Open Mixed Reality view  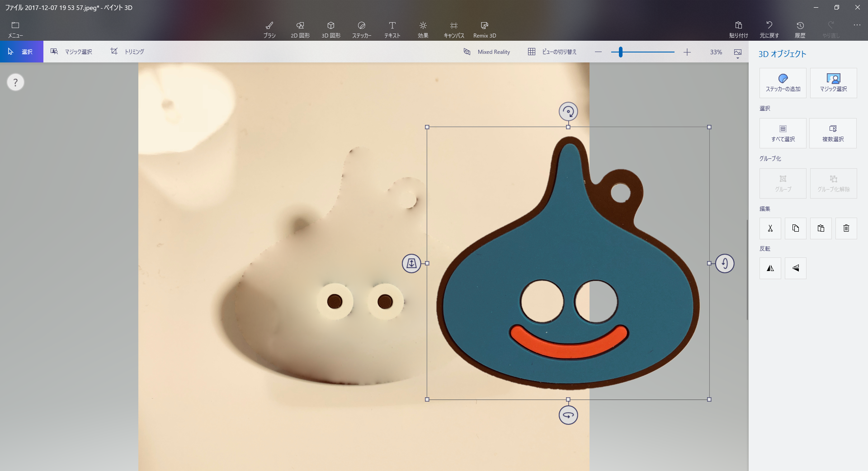487,52
